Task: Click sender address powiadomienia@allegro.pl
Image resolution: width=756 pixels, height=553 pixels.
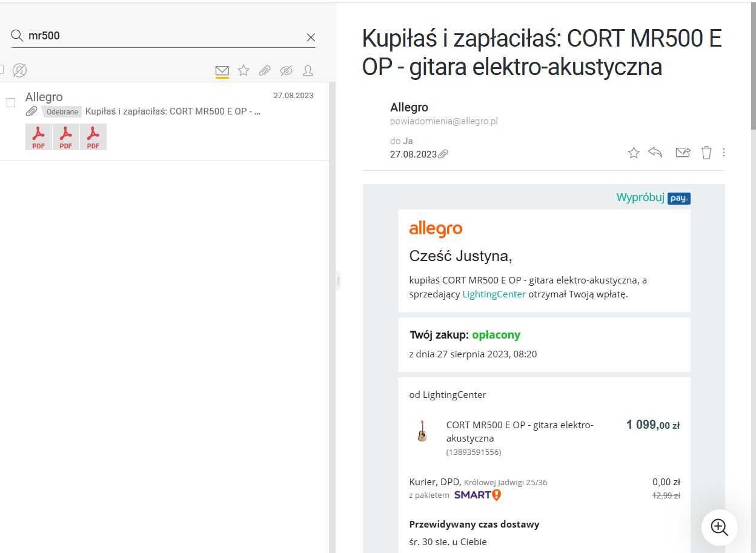Action: [x=444, y=121]
